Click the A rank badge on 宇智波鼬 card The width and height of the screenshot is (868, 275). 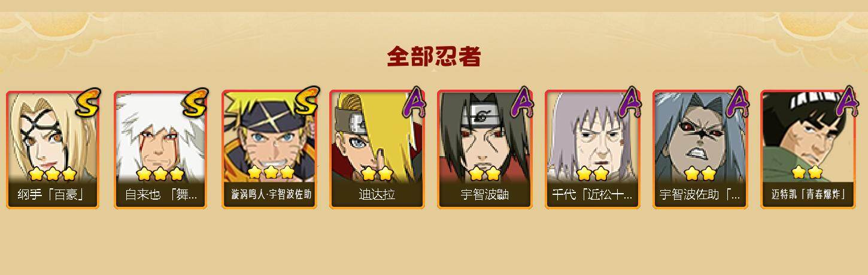click(x=521, y=102)
